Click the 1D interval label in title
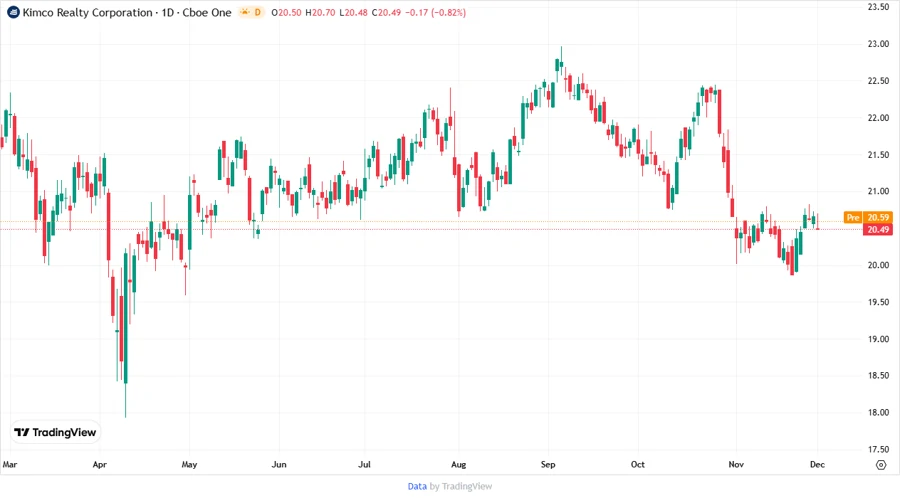900x498 pixels. pyautogui.click(x=168, y=12)
